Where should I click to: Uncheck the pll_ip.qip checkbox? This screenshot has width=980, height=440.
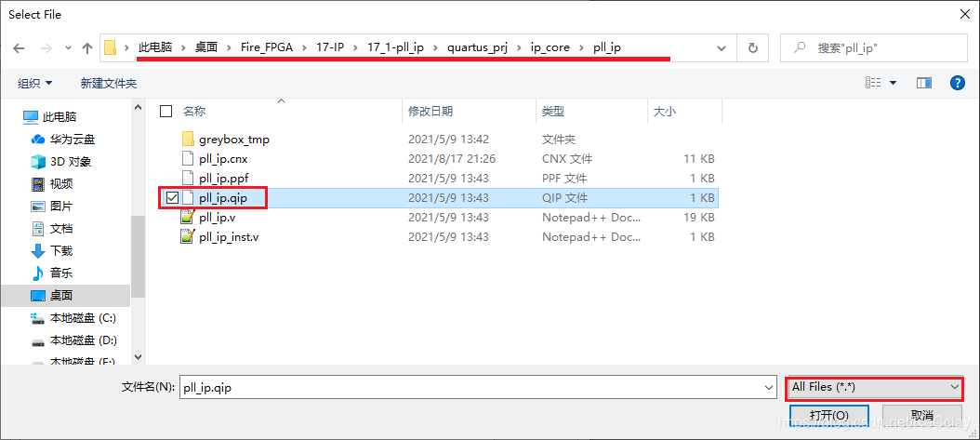coord(173,198)
